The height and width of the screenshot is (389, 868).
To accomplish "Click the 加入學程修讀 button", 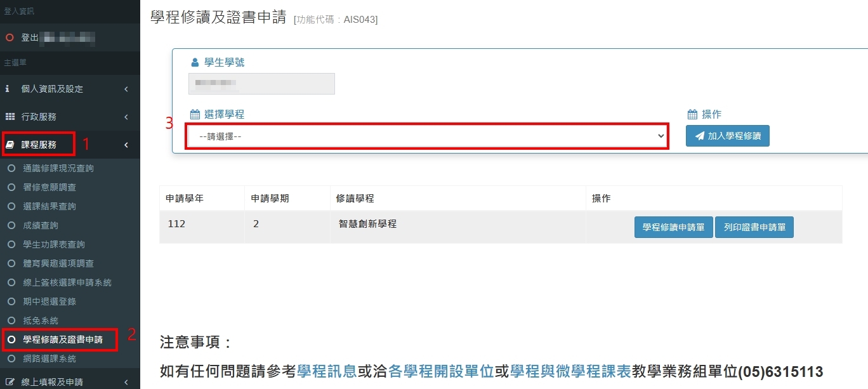I will [x=727, y=136].
